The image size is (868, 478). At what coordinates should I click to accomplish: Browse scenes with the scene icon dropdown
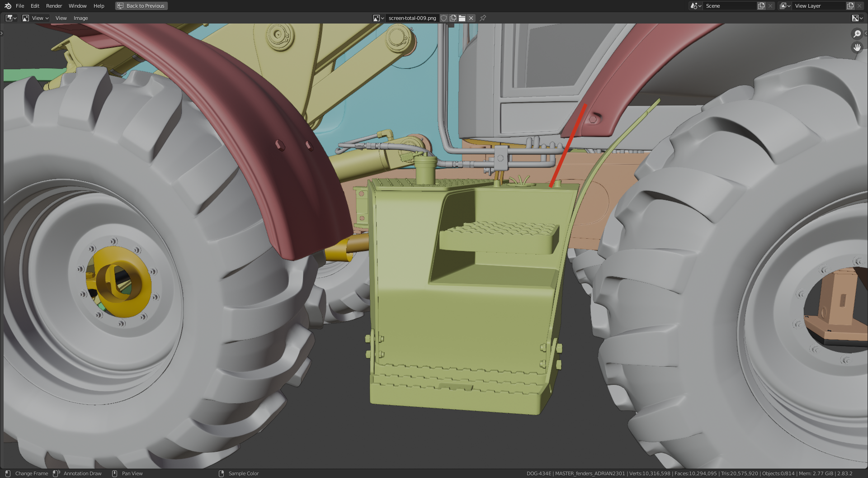coord(696,6)
